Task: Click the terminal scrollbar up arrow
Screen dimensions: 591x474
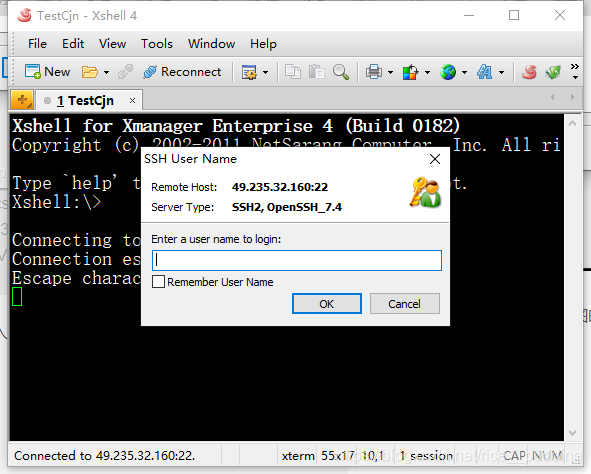Action: (x=573, y=123)
